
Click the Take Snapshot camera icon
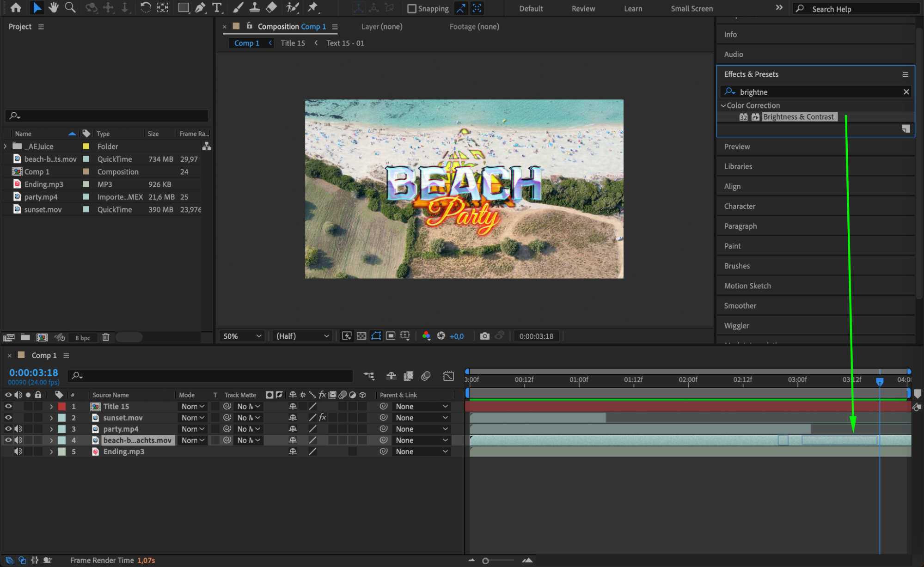[484, 336]
